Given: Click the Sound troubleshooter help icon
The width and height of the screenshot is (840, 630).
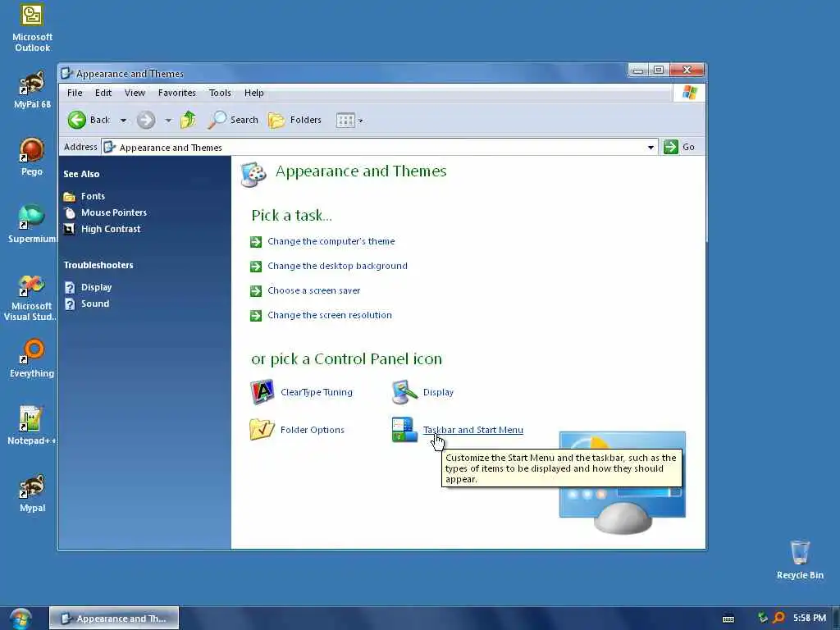Looking at the screenshot, I should [x=70, y=304].
